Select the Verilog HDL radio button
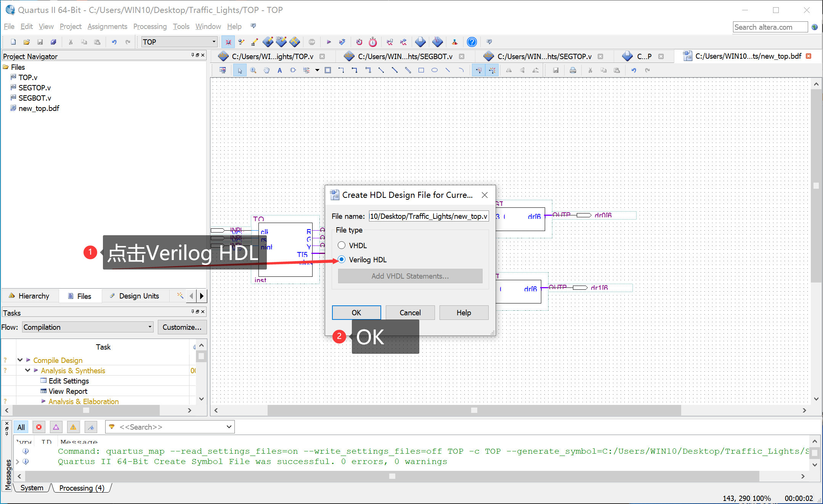This screenshot has width=823, height=504. click(342, 260)
